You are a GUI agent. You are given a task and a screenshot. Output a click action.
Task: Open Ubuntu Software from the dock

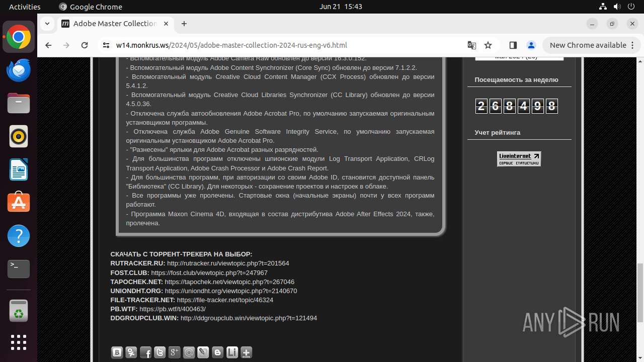[x=19, y=203]
